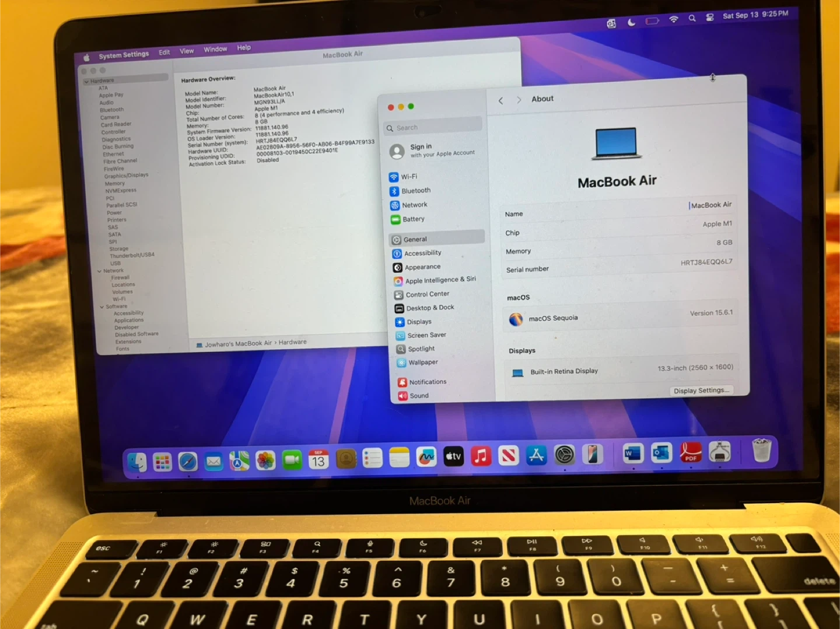Open Photos app in the dock

tap(265, 461)
